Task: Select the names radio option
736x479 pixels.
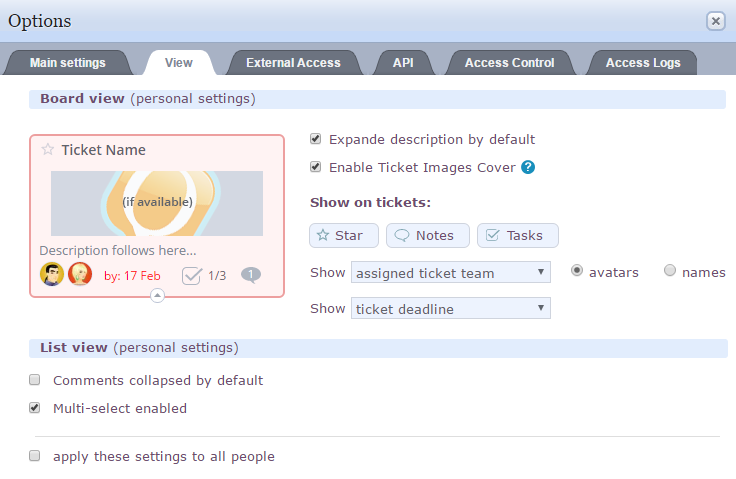Action: (x=670, y=270)
